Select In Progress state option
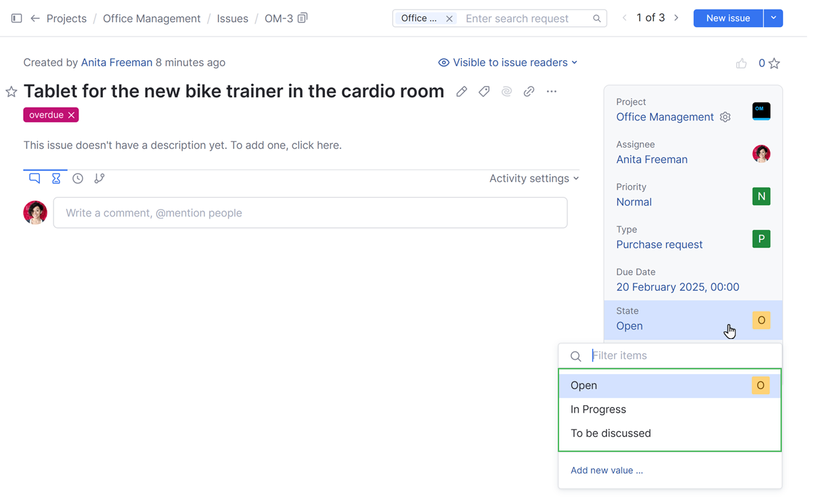This screenshot has width=813, height=504. pyautogui.click(x=598, y=409)
